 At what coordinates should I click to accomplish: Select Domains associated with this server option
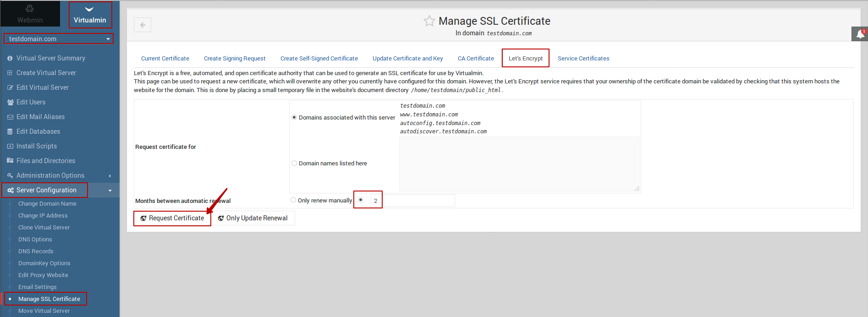pyautogui.click(x=294, y=117)
